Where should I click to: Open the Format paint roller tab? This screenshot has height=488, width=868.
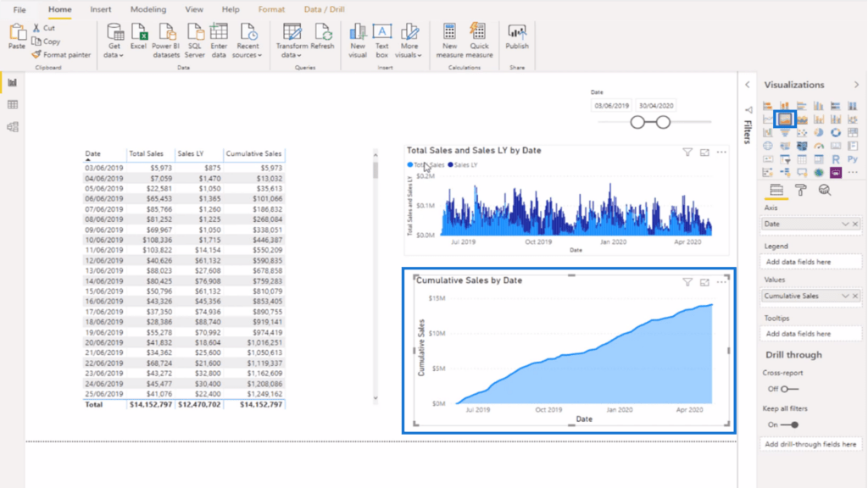pyautogui.click(x=800, y=191)
